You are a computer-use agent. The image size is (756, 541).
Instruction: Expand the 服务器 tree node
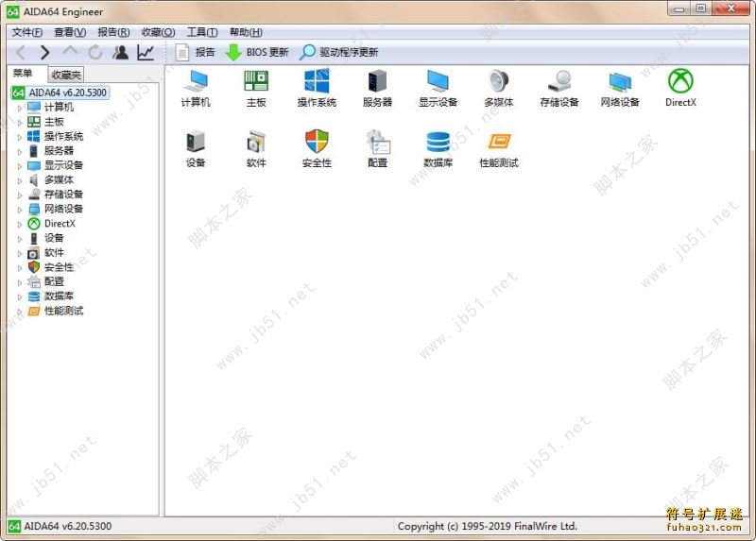[x=19, y=151]
